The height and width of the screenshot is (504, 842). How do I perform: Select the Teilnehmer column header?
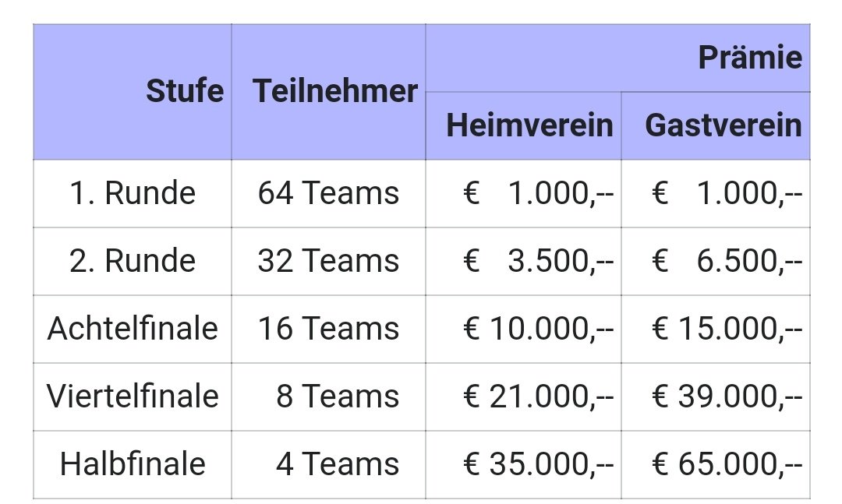pos(329,92)
